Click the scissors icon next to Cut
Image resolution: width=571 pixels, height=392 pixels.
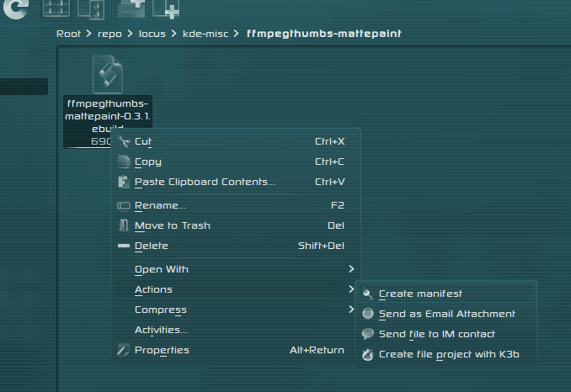124,141
